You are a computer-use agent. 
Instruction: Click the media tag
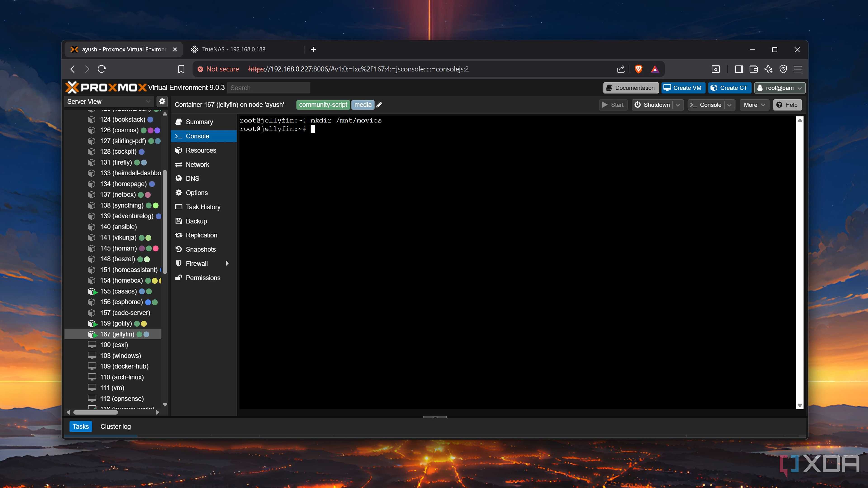(x=363, y=105)
